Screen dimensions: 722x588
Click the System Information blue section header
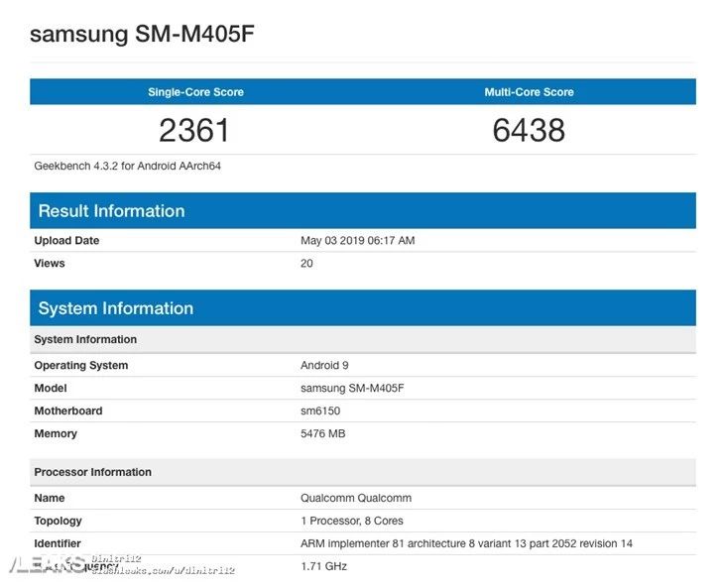click(x=363, y=308)
